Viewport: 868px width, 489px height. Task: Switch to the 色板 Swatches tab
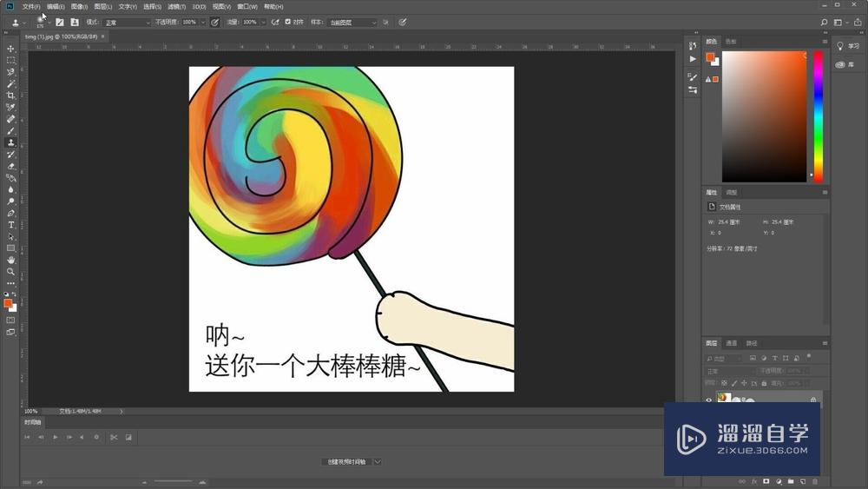(x=731, y=42)
